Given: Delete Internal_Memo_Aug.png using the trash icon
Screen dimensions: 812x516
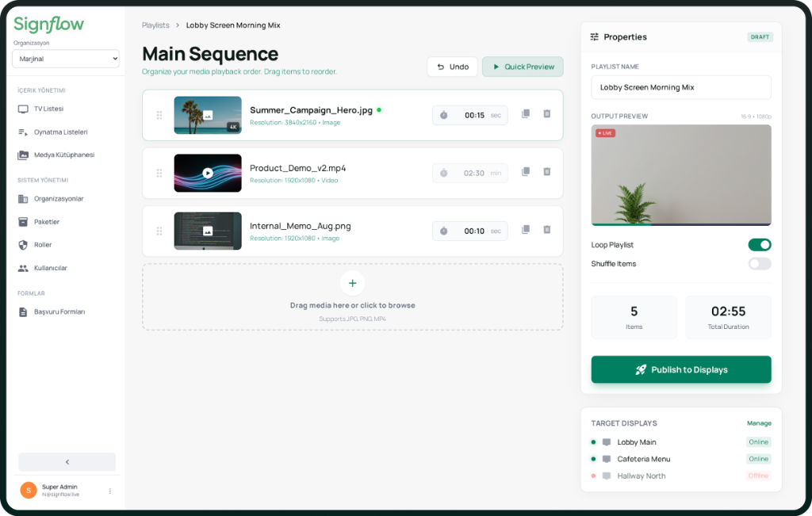Looking at the screenshot, I should tap(546, 228).
